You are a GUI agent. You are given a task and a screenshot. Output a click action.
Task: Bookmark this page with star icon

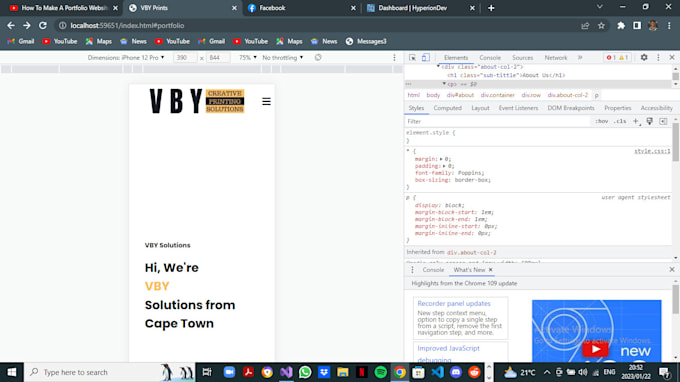tap(601, 26)
